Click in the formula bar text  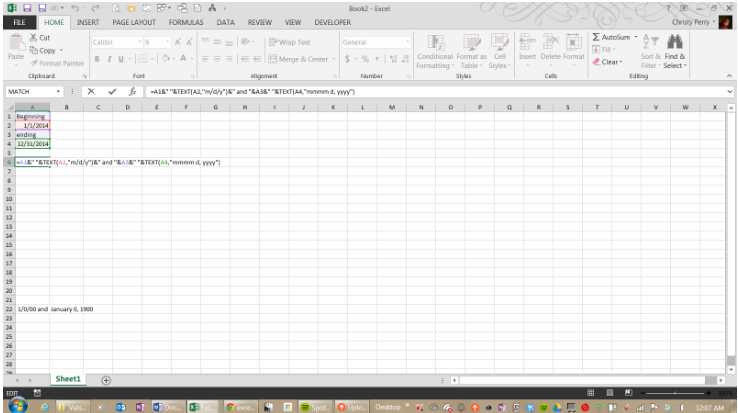click(252, 91)
